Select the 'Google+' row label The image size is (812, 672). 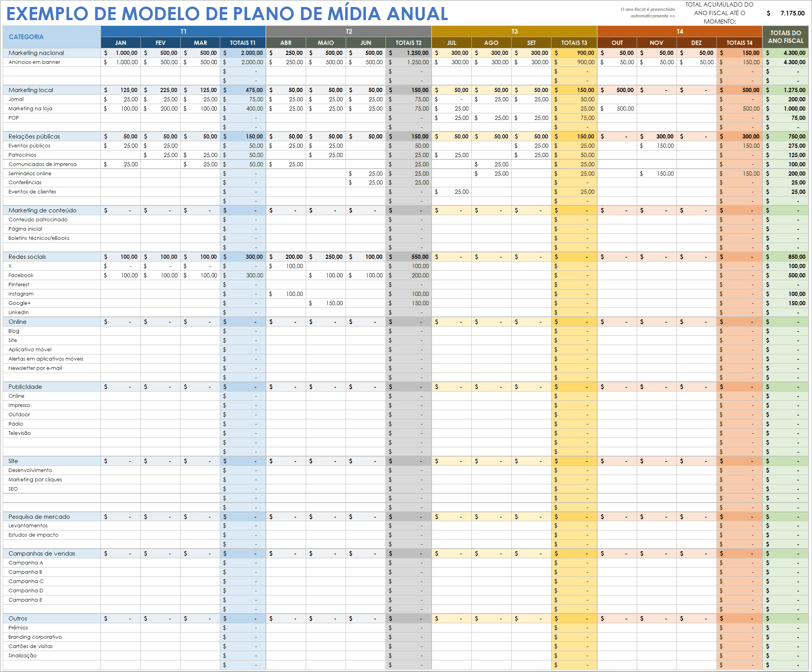tap(20, 303)
